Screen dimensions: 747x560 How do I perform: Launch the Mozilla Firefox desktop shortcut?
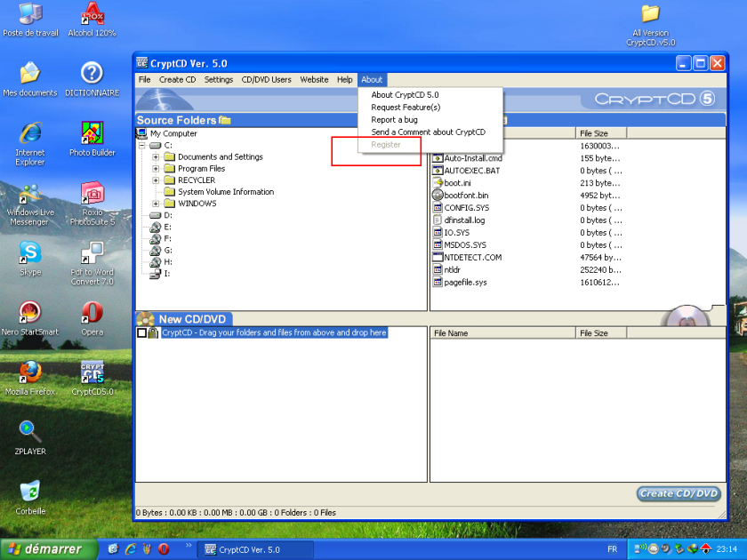click(30, 378)
